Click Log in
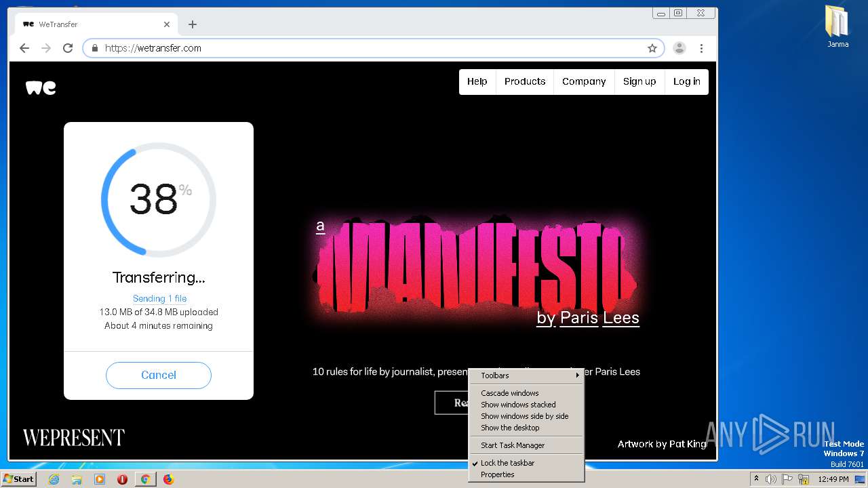The image size is (868, 488). point(687,81)
